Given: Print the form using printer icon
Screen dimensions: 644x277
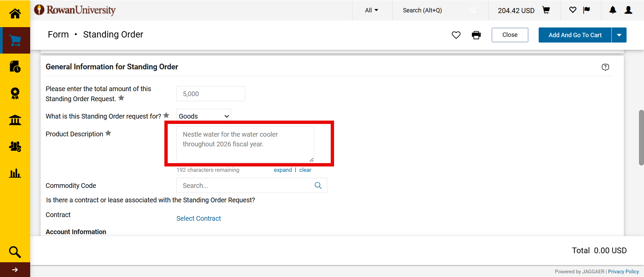Looking at the screenshot, I should click(x=476, y=35).
